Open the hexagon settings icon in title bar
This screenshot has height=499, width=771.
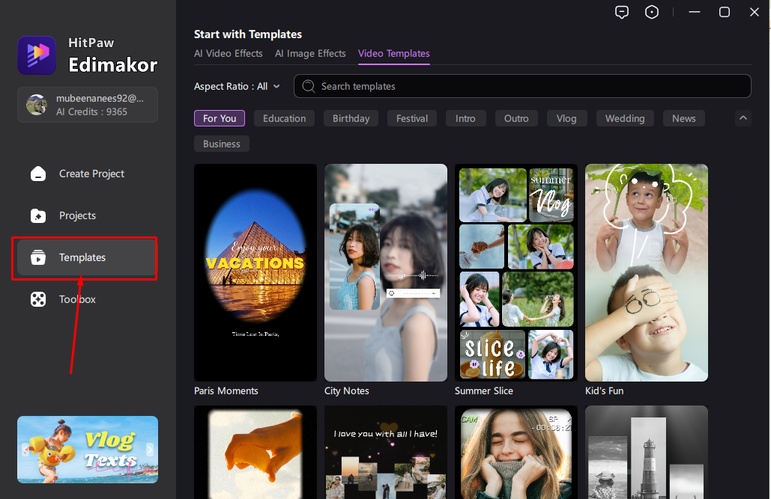point(652,12)
